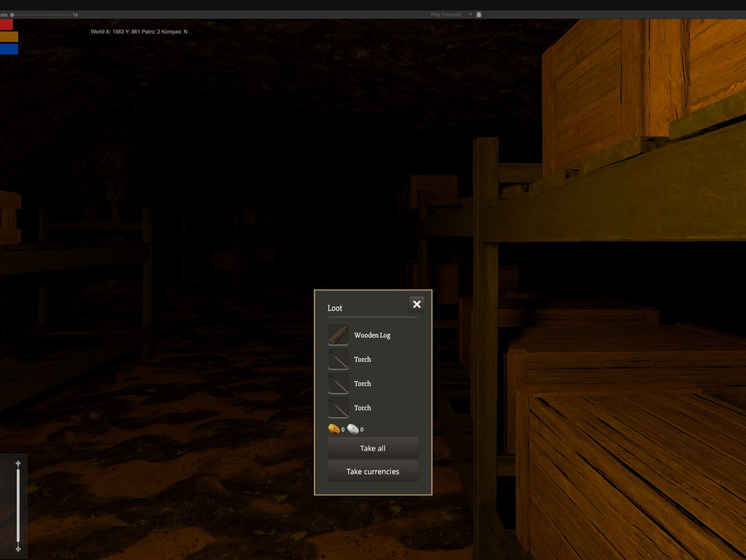Toggle the gold status bar top-left
This screenshot has width=746, height=560.
click(9, 37)
